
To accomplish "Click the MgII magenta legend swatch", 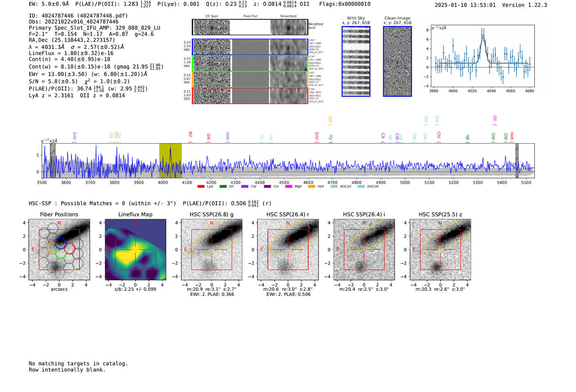I will 288,186.
